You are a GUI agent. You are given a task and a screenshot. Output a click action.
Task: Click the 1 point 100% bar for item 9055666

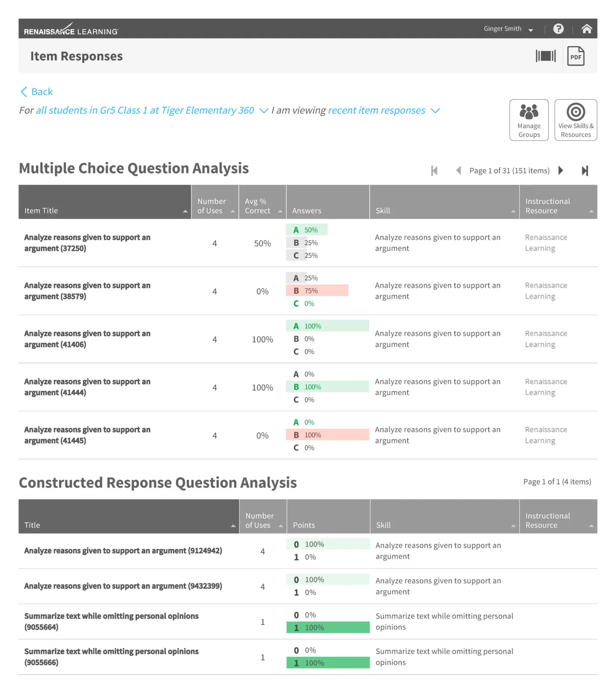(x=328, y=663)
